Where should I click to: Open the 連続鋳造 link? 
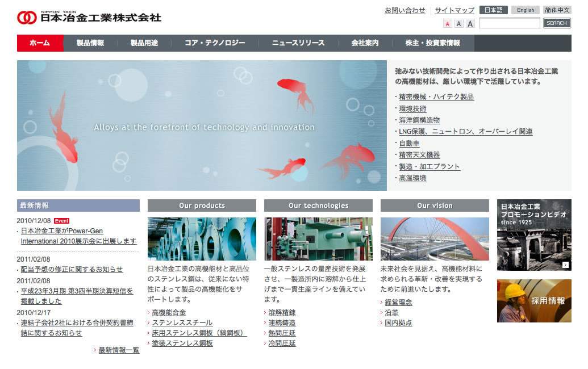pyautogui.click(x=282, y=323)
